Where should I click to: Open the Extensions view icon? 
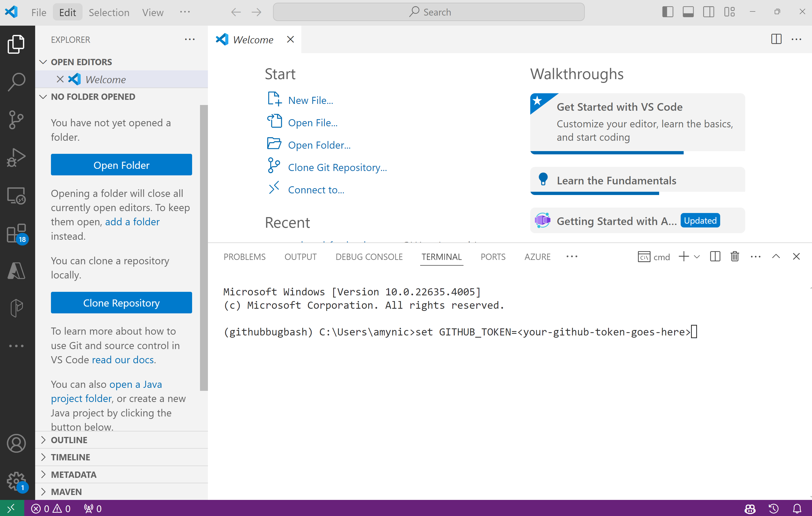pos(16,233)
